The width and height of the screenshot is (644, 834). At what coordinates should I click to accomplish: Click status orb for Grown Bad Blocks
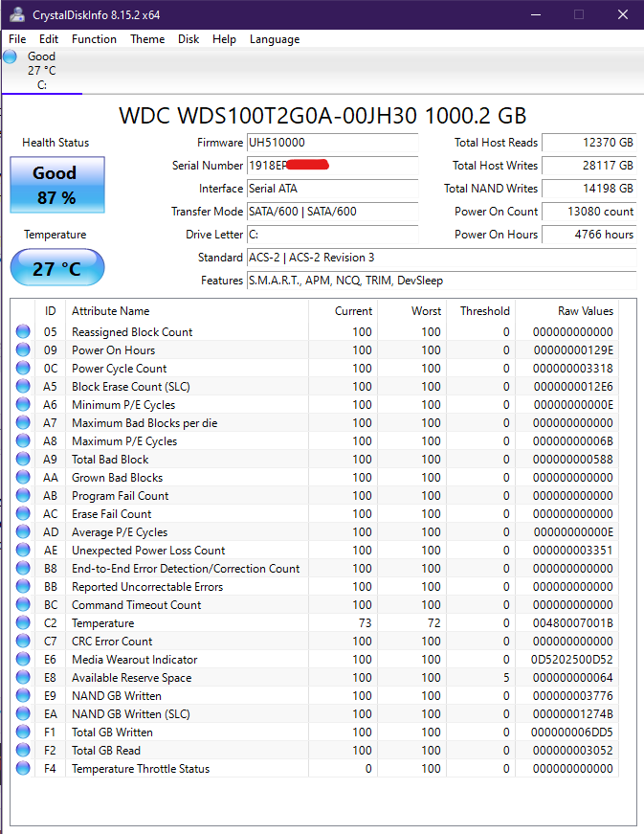(23, 477)
